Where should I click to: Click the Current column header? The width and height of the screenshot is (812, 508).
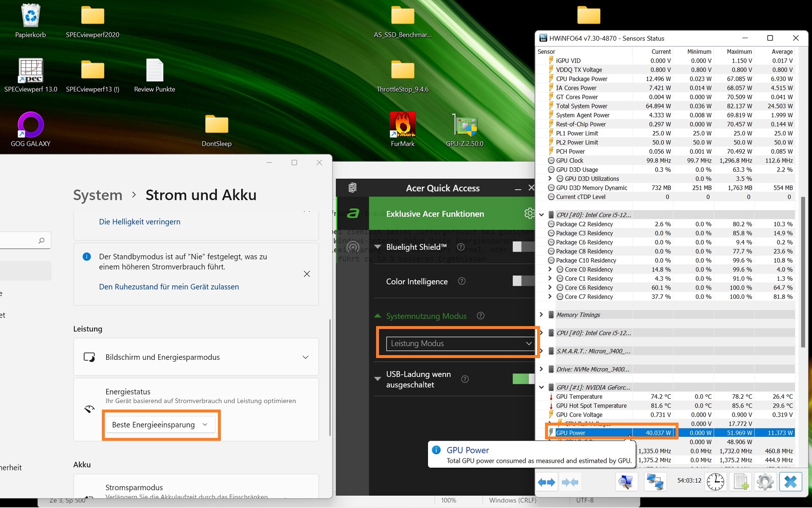point(653,51)
